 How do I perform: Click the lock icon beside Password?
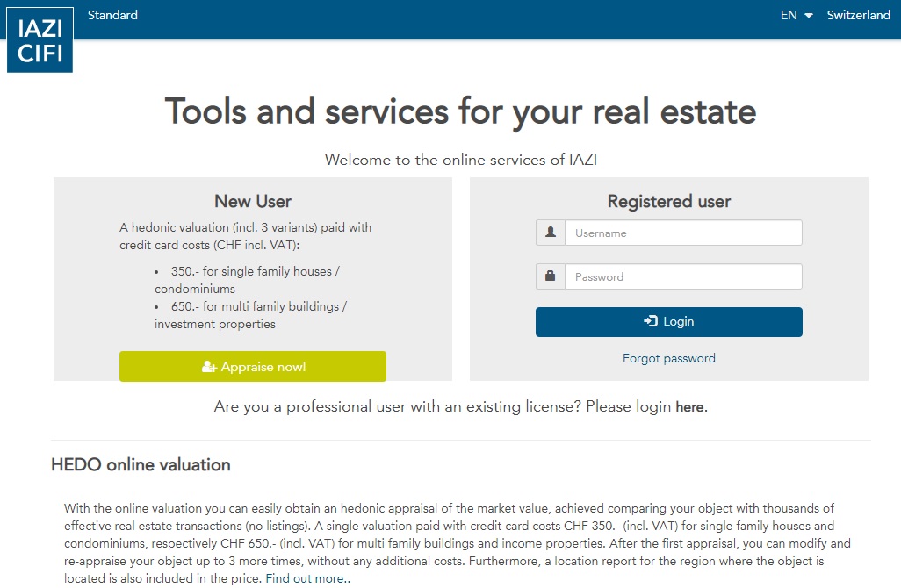point(551,276)
